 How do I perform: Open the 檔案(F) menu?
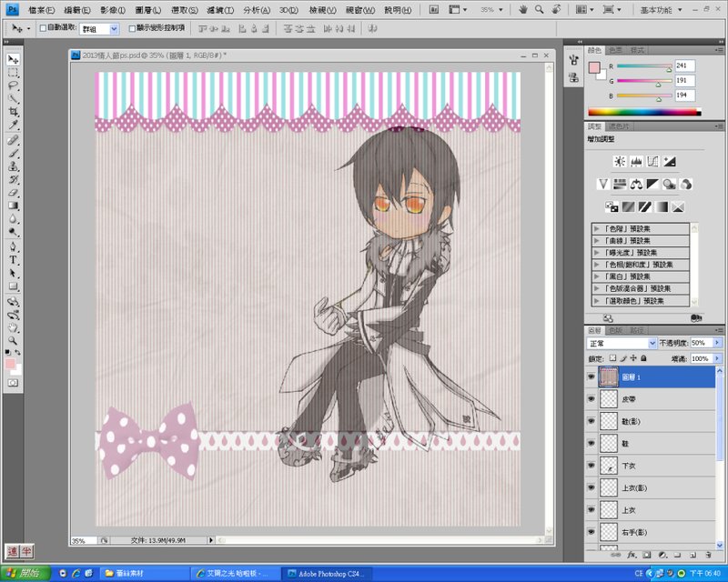[x=41, y=10]
